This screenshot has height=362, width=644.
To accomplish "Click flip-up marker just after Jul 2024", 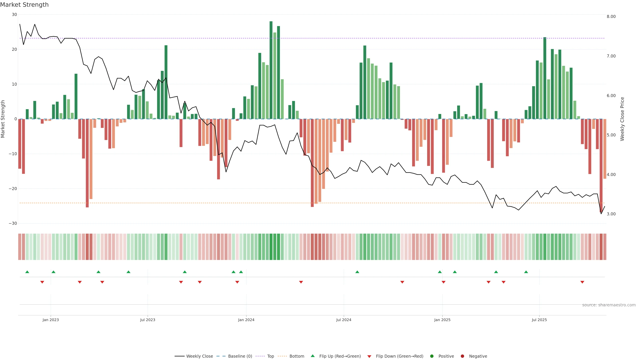I will click(357, 272).
